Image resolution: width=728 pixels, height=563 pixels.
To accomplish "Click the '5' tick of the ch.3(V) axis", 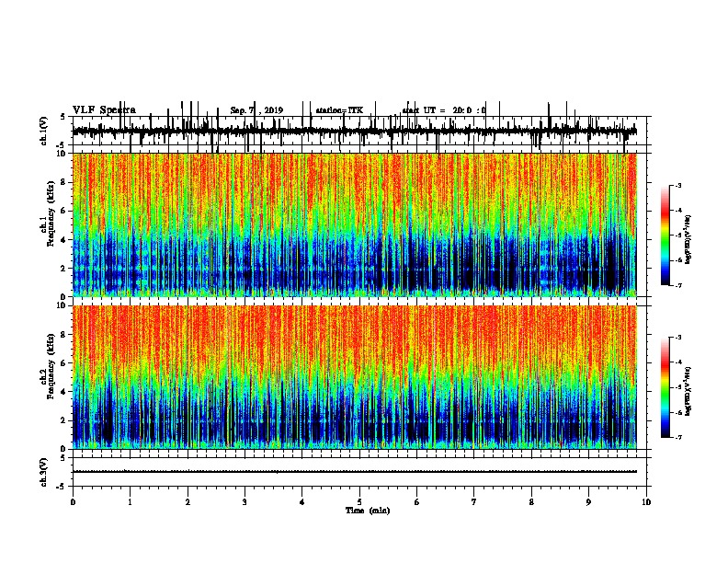I will pyautogui.click(x=64, y=458).
